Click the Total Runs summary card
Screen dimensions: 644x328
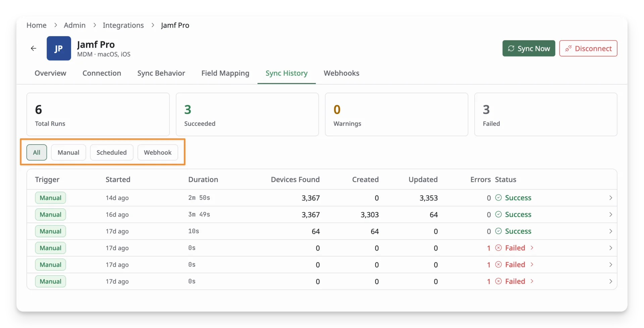(x=98, y=114)
